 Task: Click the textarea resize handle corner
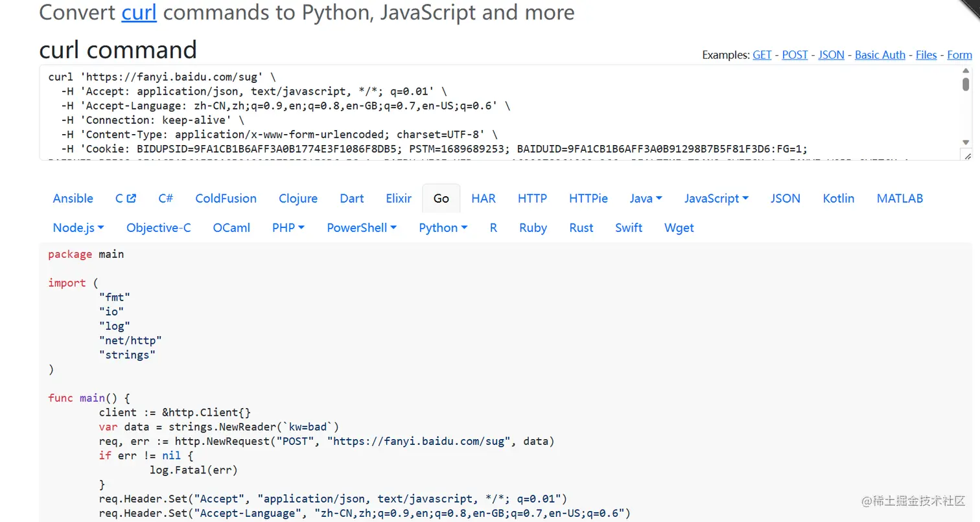tap(966, 155)
